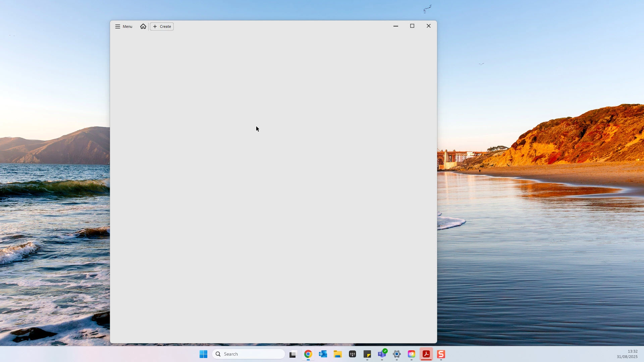The width and height of the screenshot is (644, 362).
Task: Open File Explorer from the taskbar
Action: click(x=338, y=354)
